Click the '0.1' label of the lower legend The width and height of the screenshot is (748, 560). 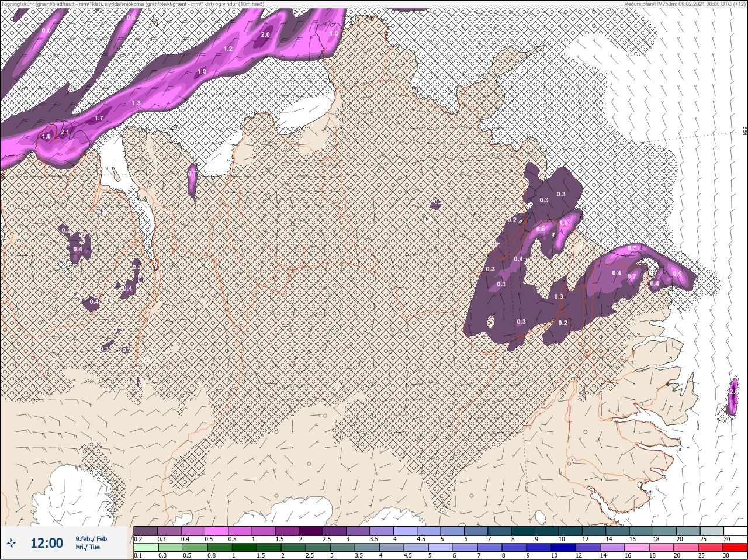coord(138,556)
